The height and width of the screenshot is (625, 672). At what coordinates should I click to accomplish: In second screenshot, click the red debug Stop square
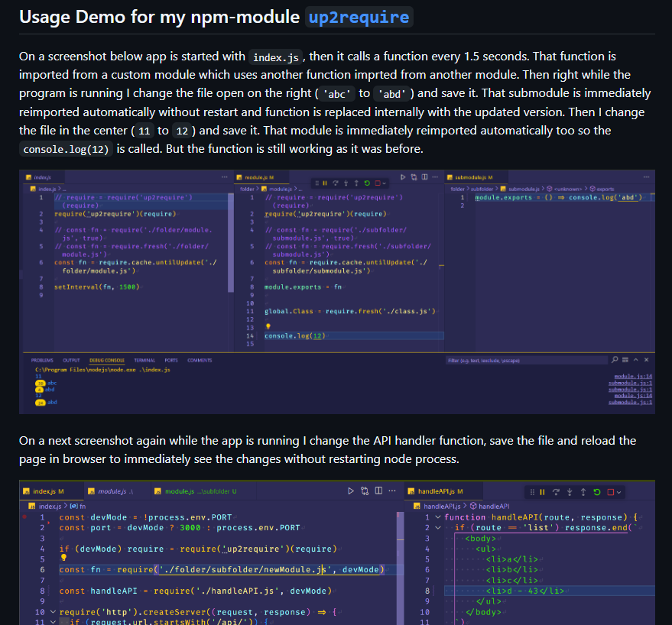point(611,492)
